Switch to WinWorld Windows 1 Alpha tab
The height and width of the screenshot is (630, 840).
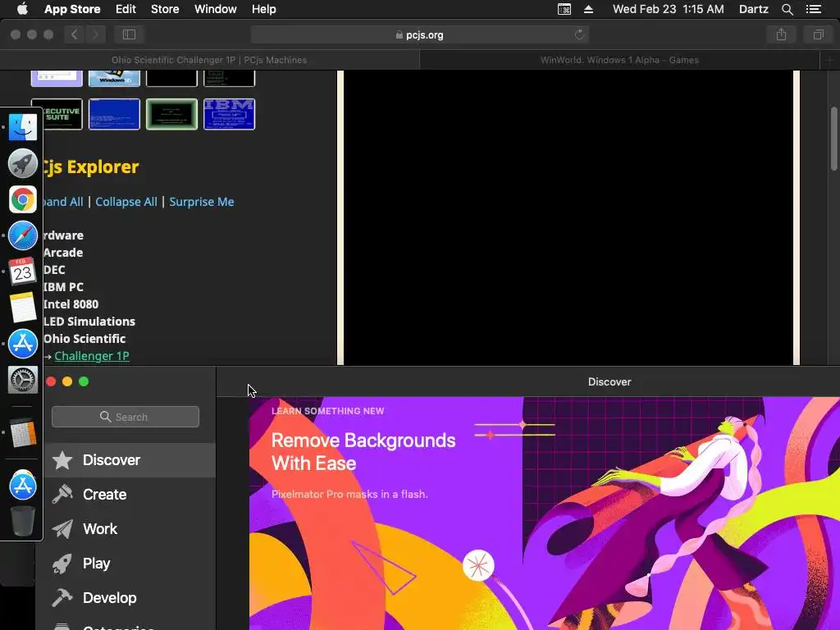[x=619, y=60]
